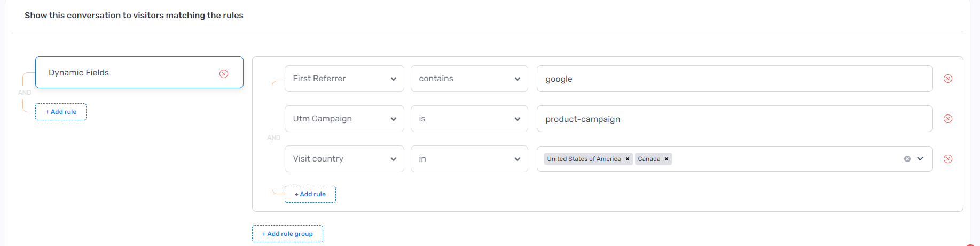This screenshot has height=246, width=980.
Task: Remove United States of America tag
Action: point(628,159)
